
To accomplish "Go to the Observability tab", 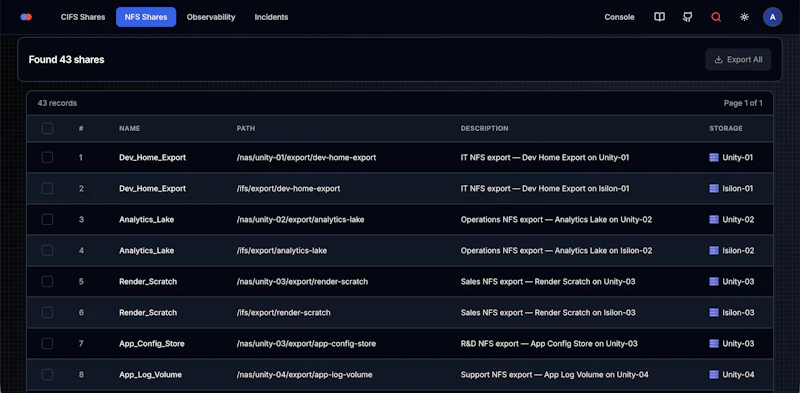I will (x=211, y=17).
